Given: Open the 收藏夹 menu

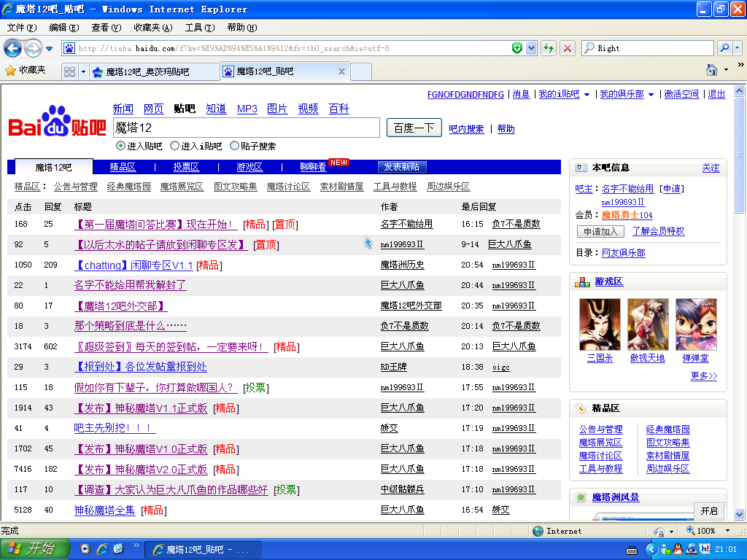Looking at the screenshot, I should pos(153,28).
